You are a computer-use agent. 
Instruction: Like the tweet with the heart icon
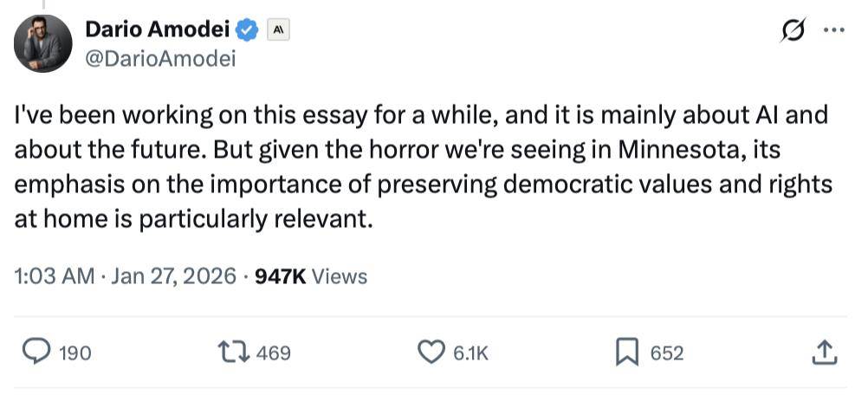(431, 352)
